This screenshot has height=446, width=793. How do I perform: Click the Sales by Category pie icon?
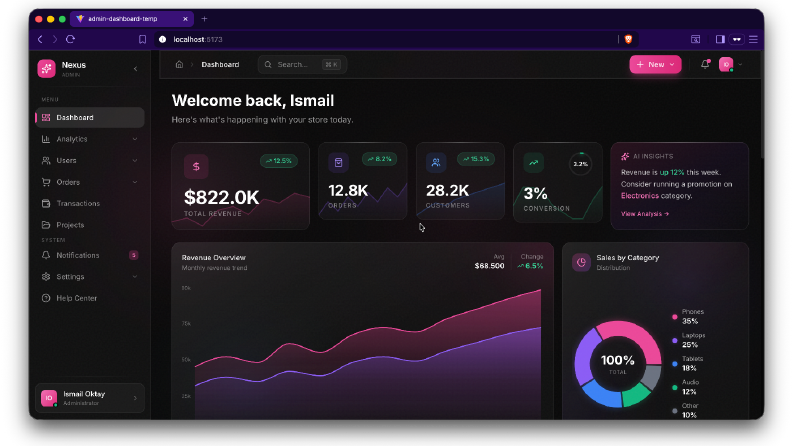581,262
